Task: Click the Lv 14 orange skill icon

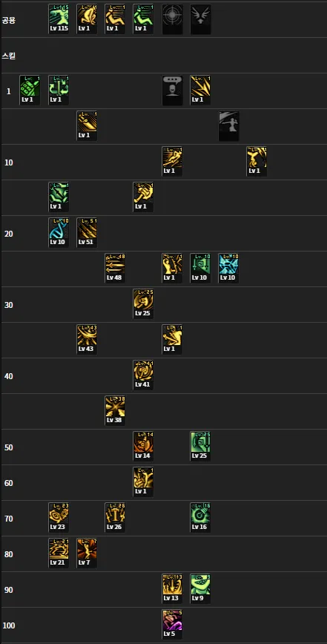Action: click(143, 447)
